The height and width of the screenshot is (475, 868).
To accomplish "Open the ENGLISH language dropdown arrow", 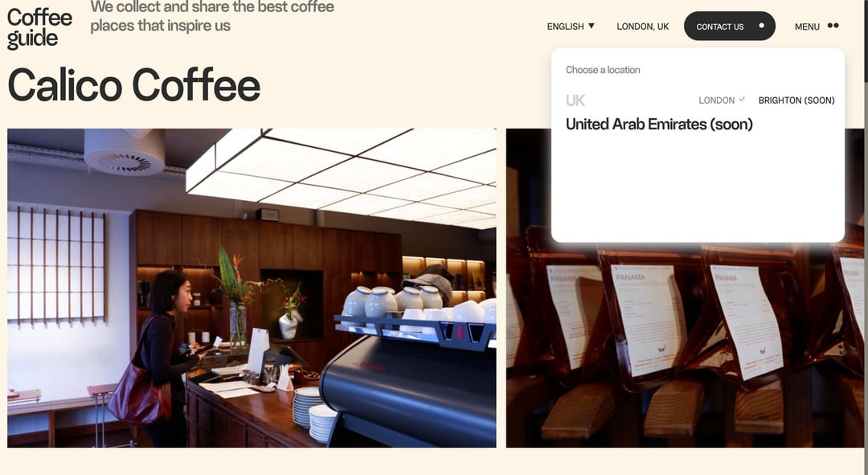I will click(x=592, y=26).
